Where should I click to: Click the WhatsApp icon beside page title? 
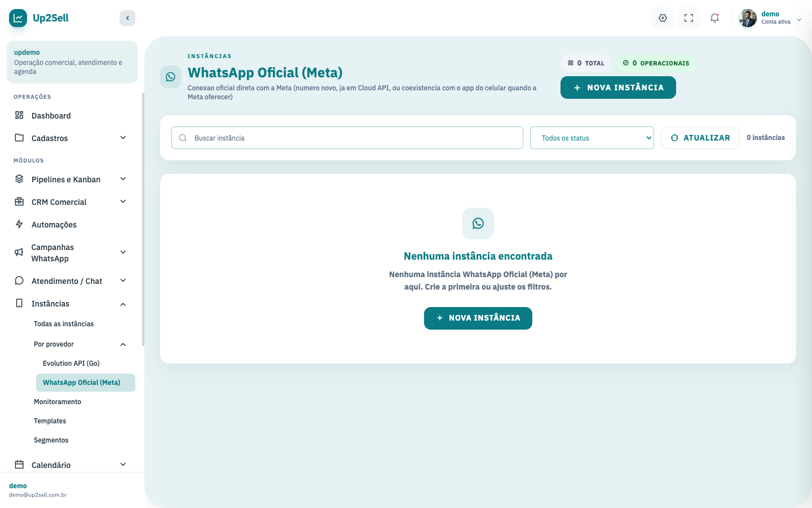pyautogui.click(x=170, y=77)
